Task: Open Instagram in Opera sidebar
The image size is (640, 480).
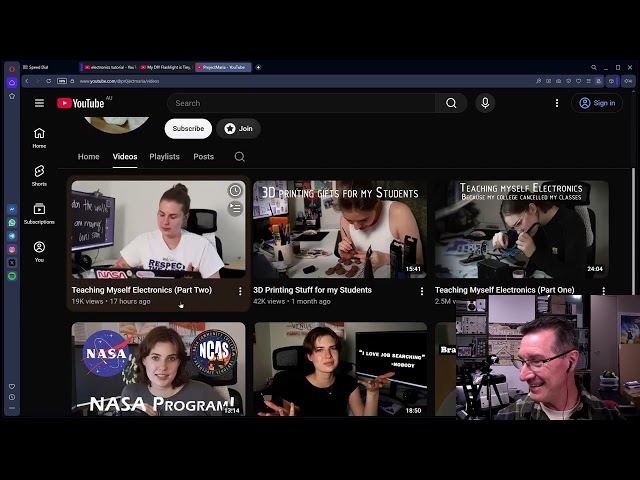Action: tap(12, 249)
